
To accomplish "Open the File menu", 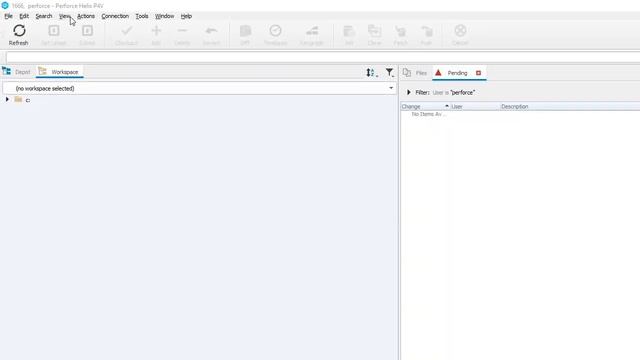I will [8, 16].
